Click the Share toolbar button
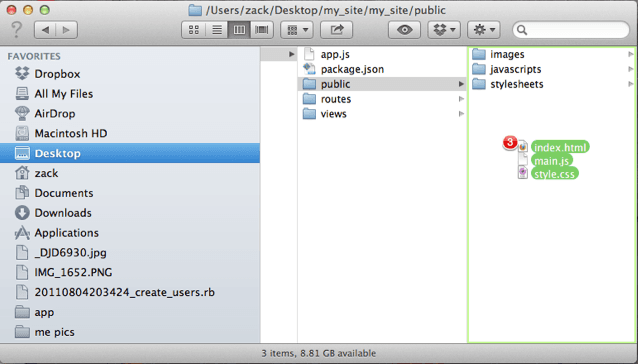 (336, 30)
